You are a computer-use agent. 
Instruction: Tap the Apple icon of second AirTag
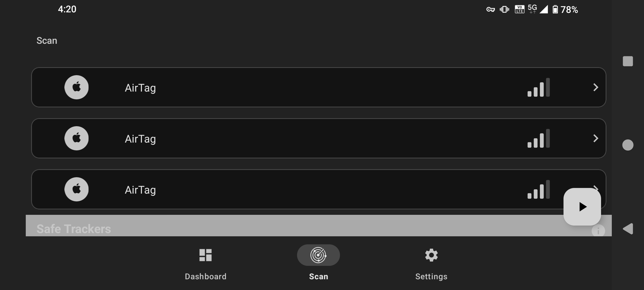click(x=76, y=138)
